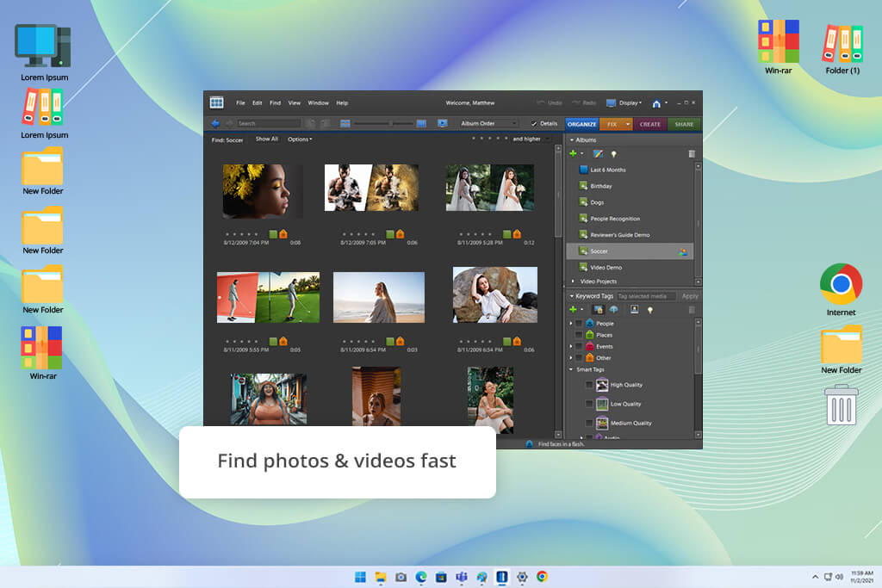Check the Low Quality smart tag box

[x=589, y=404]
